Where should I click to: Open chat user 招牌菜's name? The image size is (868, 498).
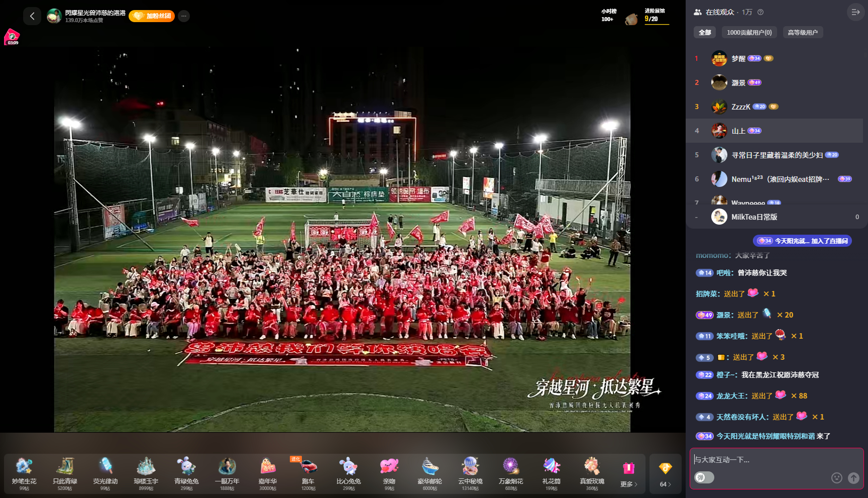[706, 294]
